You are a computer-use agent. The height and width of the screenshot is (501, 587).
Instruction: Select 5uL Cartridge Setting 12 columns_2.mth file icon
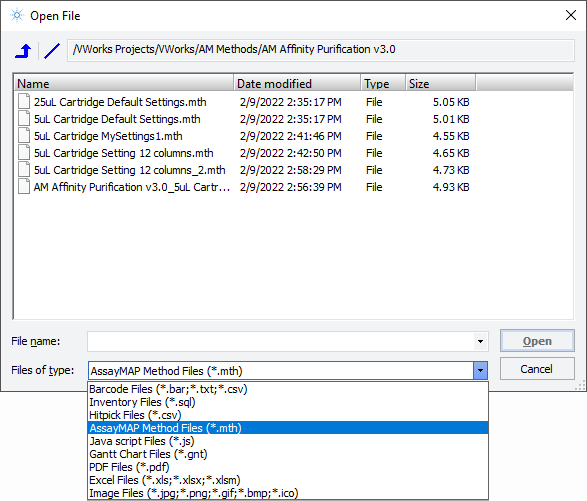pos(24,170)
